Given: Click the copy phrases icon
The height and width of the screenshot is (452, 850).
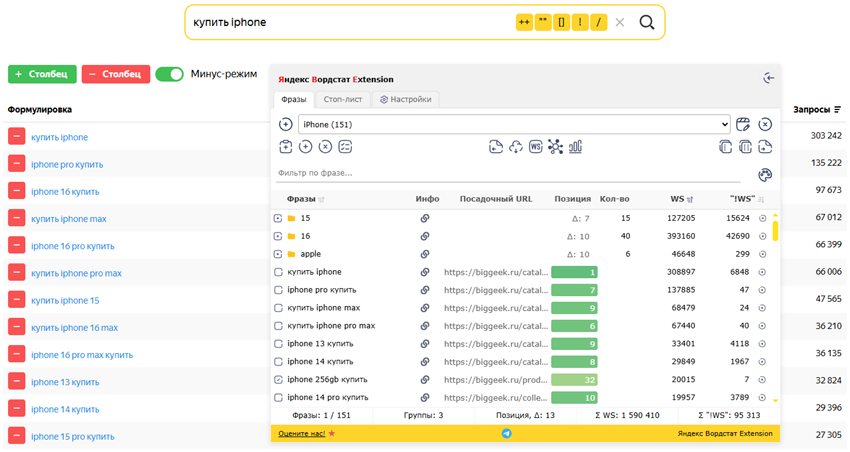Looking at the screenshot, I should [725, 147].
